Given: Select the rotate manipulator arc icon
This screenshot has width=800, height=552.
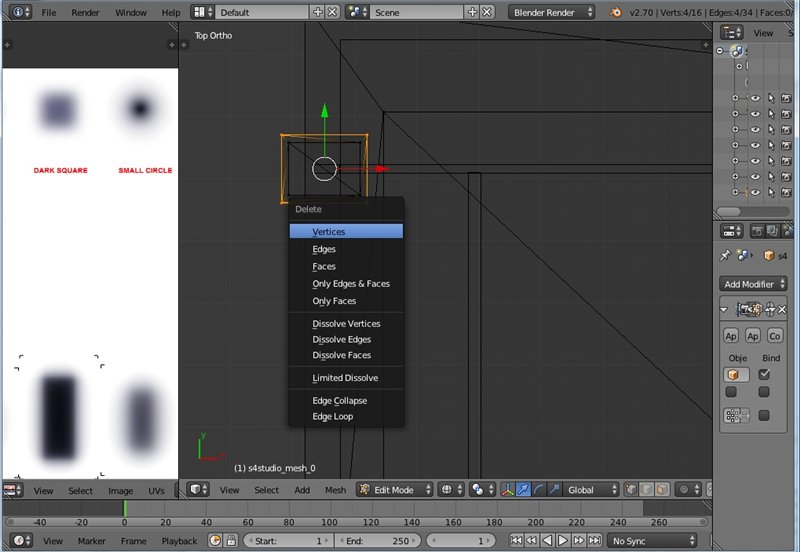Looking at the screenshot, I should click(538, 490).
